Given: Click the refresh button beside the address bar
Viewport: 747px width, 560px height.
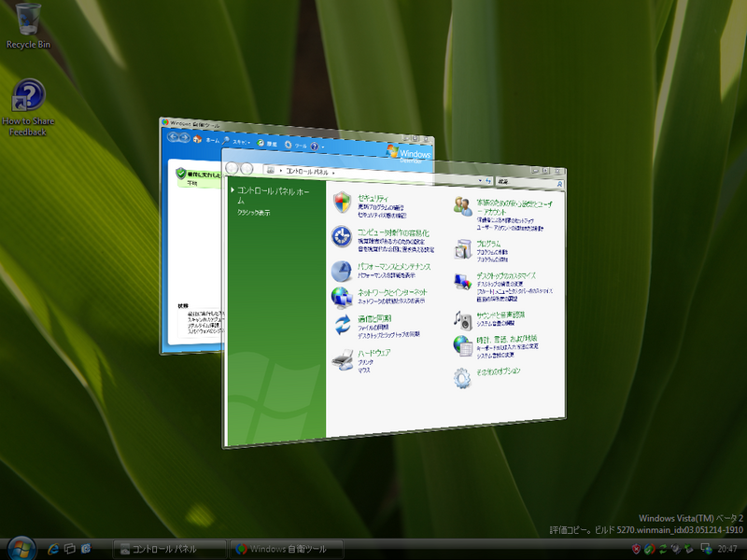Looking at the screenshot, I should coord(488,181).
